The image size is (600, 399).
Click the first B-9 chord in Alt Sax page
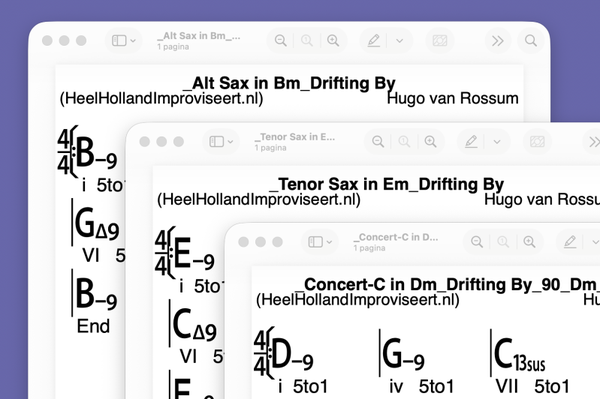[96, 153]
